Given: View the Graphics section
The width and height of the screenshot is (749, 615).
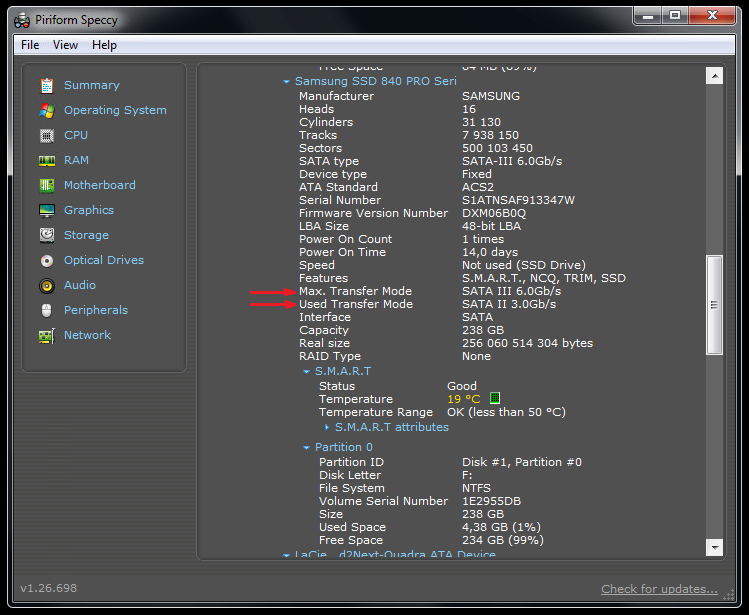Looking at the screenshot, I should click(89, 210).
